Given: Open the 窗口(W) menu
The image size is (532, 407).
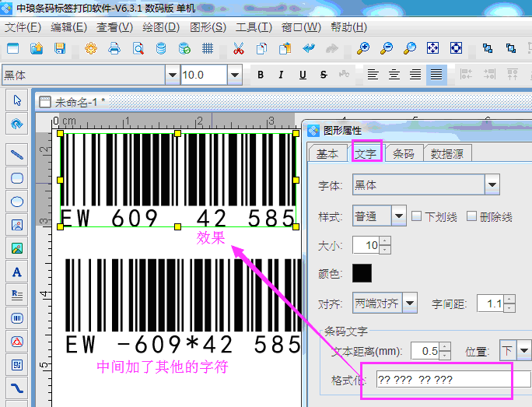Looking at the screenshot, I should (x=301, y=27).
